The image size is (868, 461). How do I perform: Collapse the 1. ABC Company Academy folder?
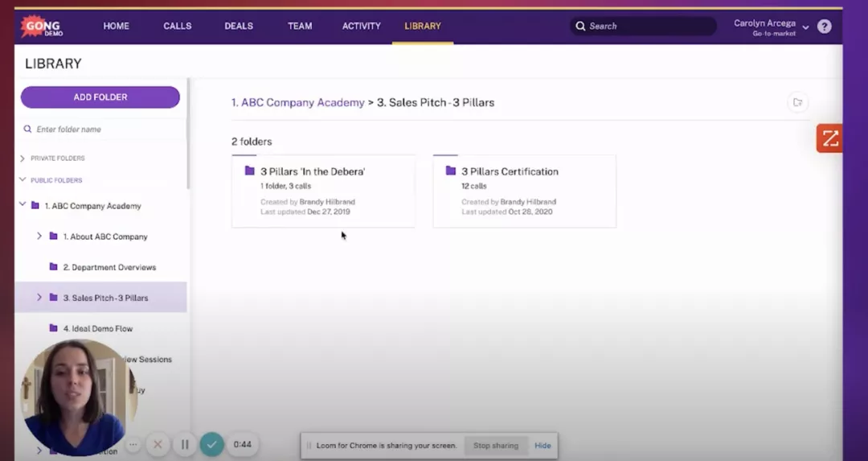23,204
